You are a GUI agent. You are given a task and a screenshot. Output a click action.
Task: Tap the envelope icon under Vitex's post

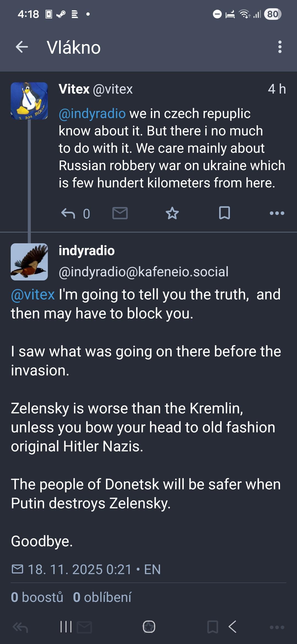pyautogui.click(x=120, y=213)
